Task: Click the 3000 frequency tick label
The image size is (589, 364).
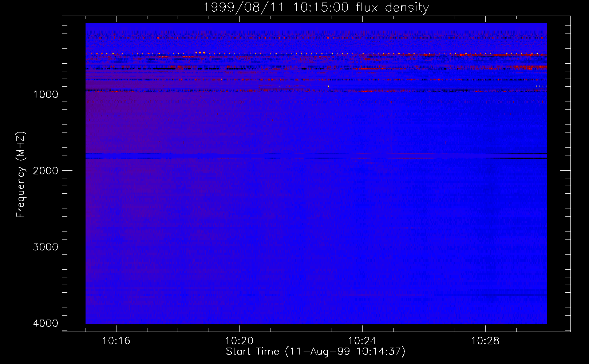Action: (x=46, y=247)
